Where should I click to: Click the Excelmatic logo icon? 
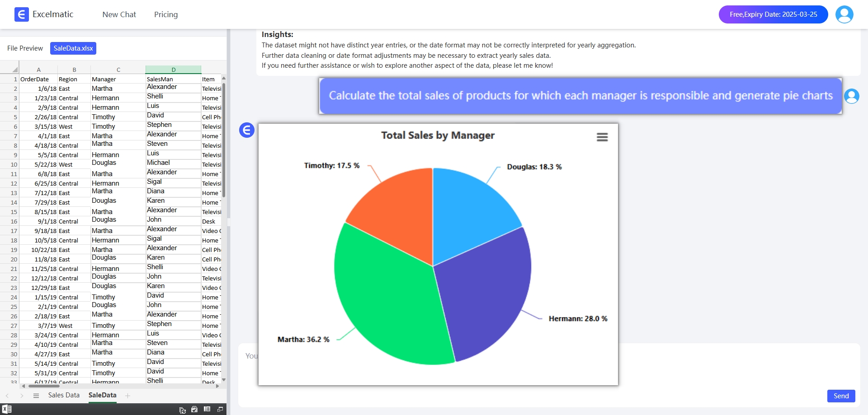[21, 14]
